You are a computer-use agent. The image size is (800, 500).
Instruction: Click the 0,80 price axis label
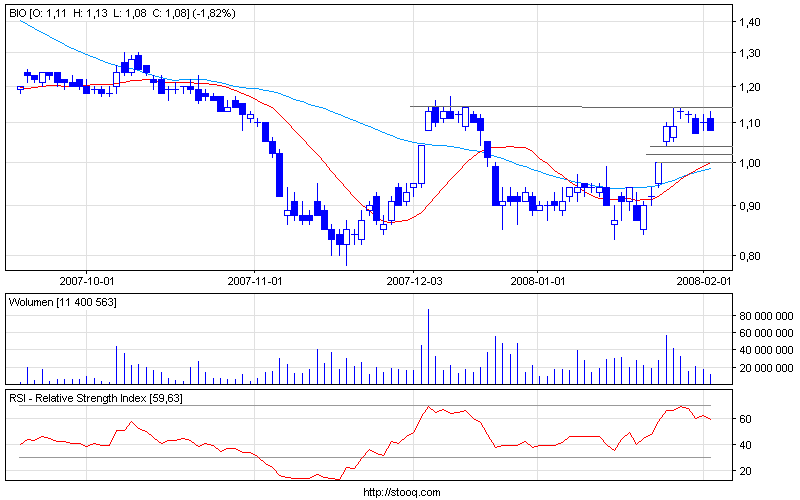click(x=749, y=256)
